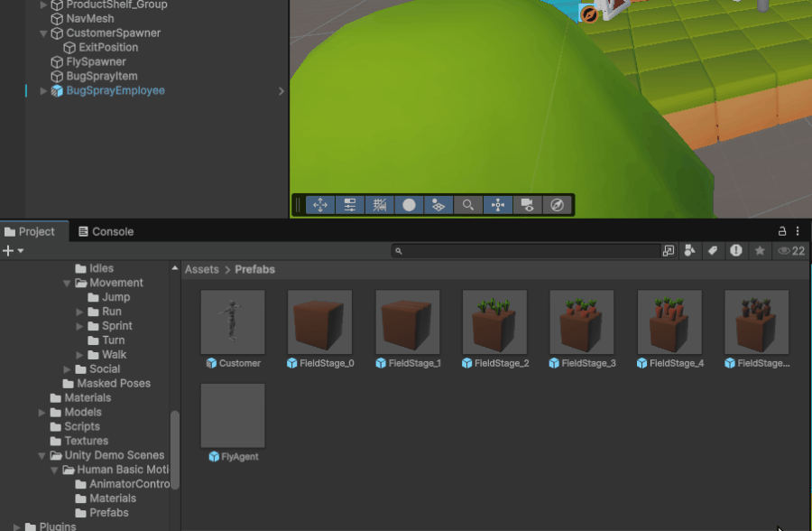Click the Cameras overlay icon
812x531 pixels.
528,205
